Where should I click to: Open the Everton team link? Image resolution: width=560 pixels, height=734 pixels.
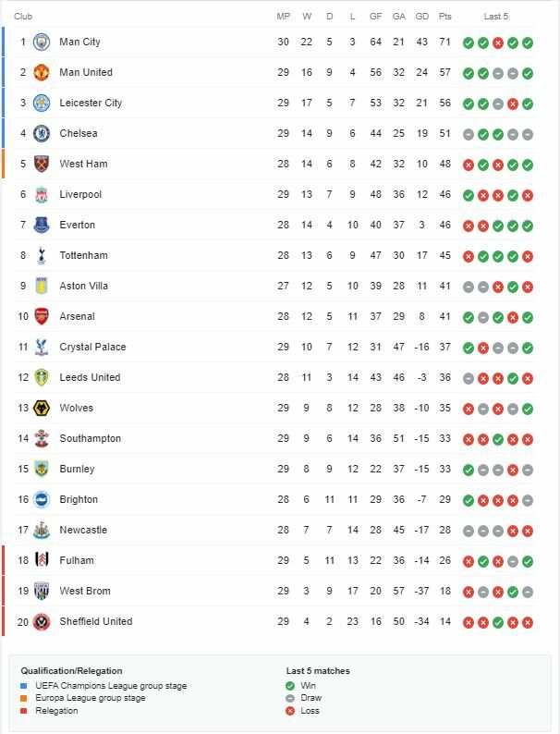(x=77, y=225)
